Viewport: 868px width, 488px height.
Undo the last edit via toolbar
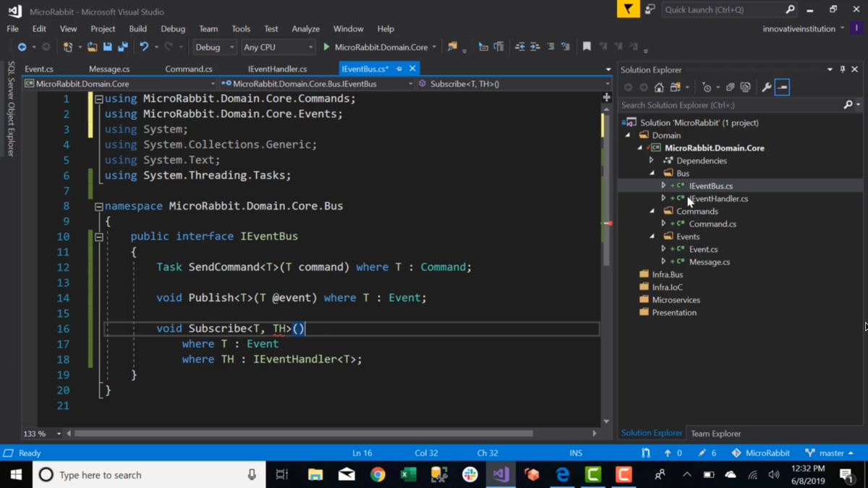coord(144,47)
